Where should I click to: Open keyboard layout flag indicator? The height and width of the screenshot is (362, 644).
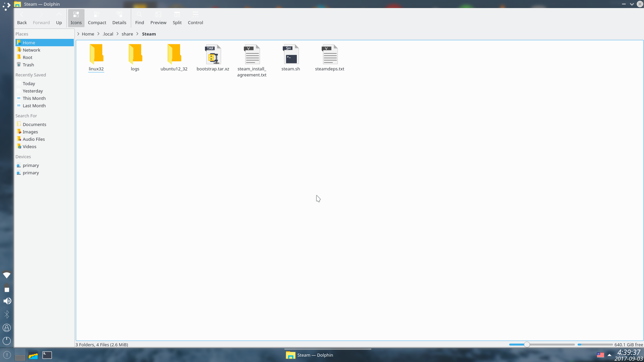[600, 355]
